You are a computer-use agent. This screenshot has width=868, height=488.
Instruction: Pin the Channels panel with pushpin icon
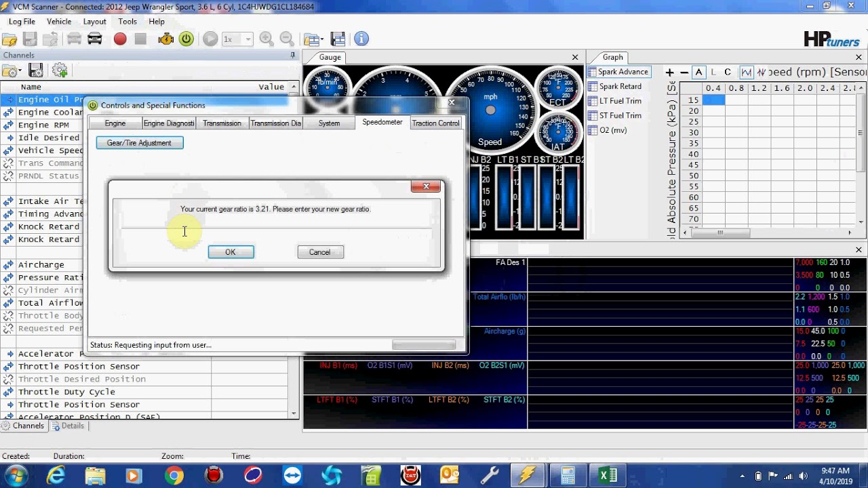293,55
